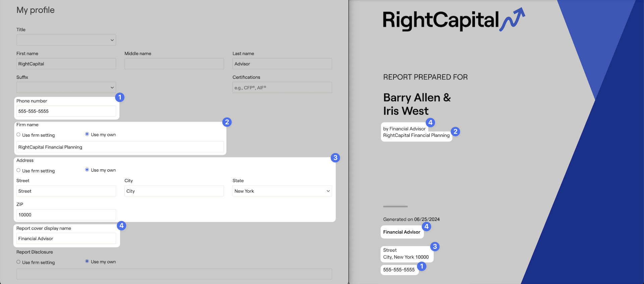Screen dimensions: 644x284
Task: Select Use firm setting for Report Disclosure
Action: tap(18, 262)
